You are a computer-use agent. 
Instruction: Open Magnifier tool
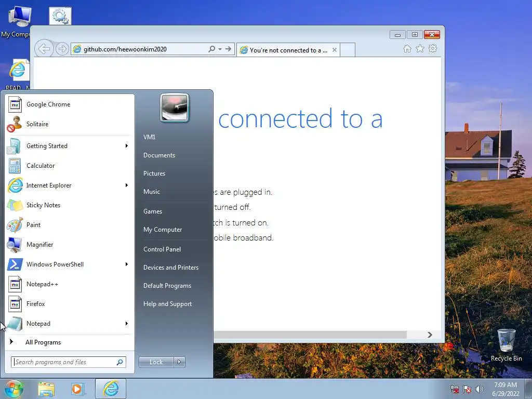70,245
